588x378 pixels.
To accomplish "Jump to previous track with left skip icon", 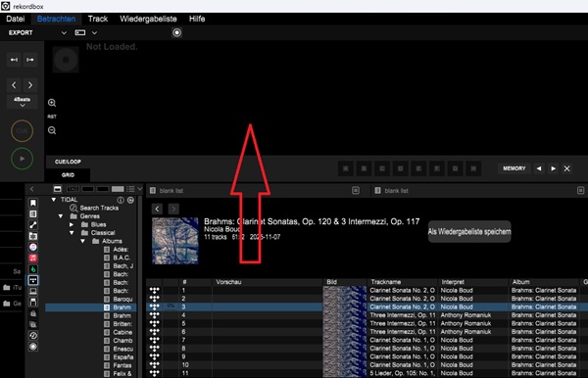I will (15, 60).
